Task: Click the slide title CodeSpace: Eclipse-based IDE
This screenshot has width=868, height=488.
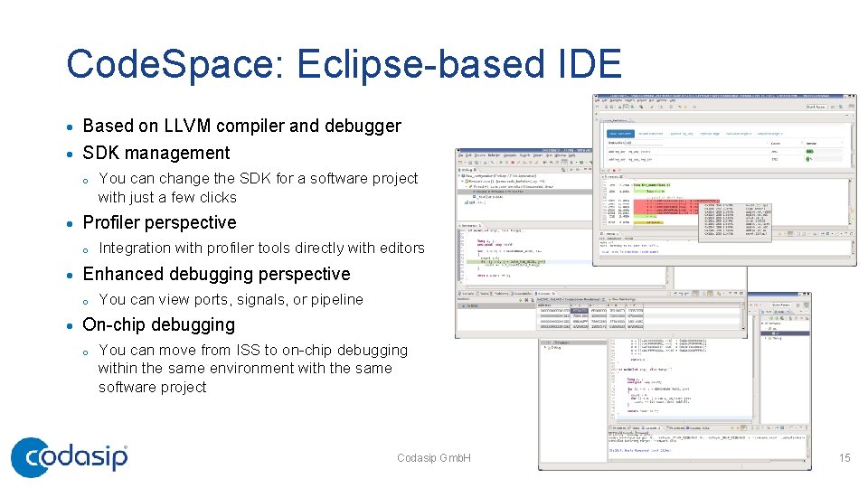Action: pos(344,64)
